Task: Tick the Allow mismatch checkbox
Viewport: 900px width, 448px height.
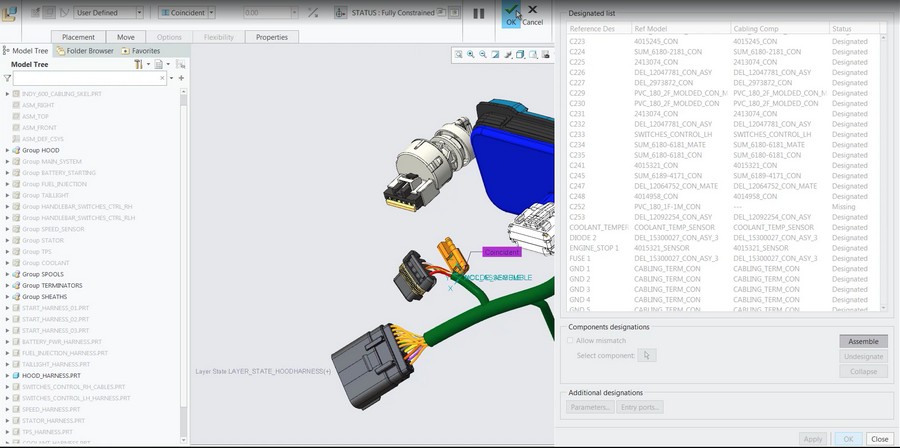Action: [570, 341]
